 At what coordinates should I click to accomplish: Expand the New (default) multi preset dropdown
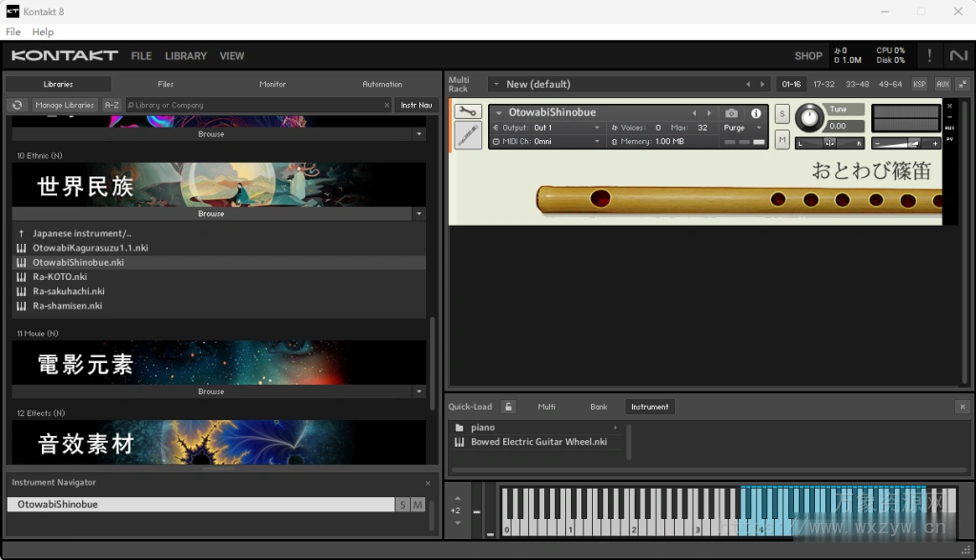[497, 84]
